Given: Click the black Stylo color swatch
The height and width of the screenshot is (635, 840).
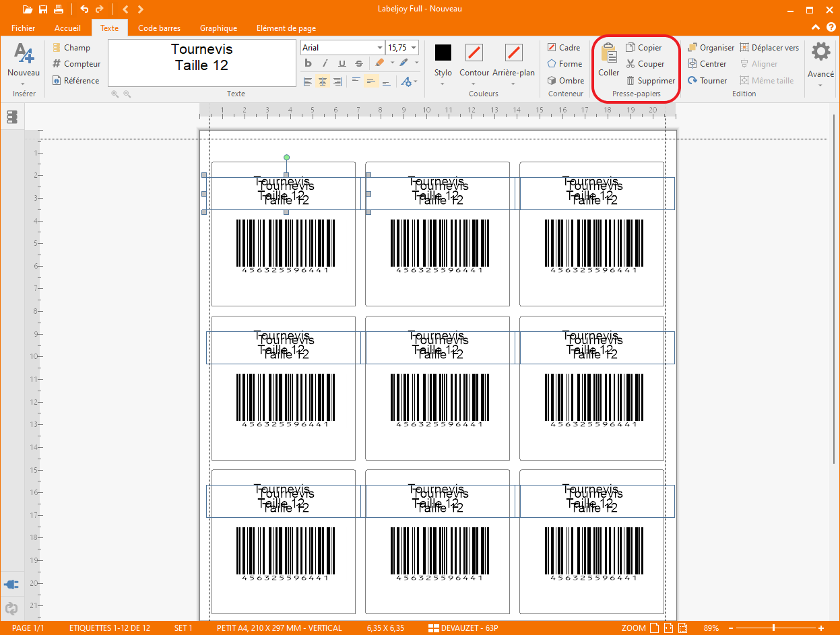Looking at the screenshot, I should coord(443,53).
